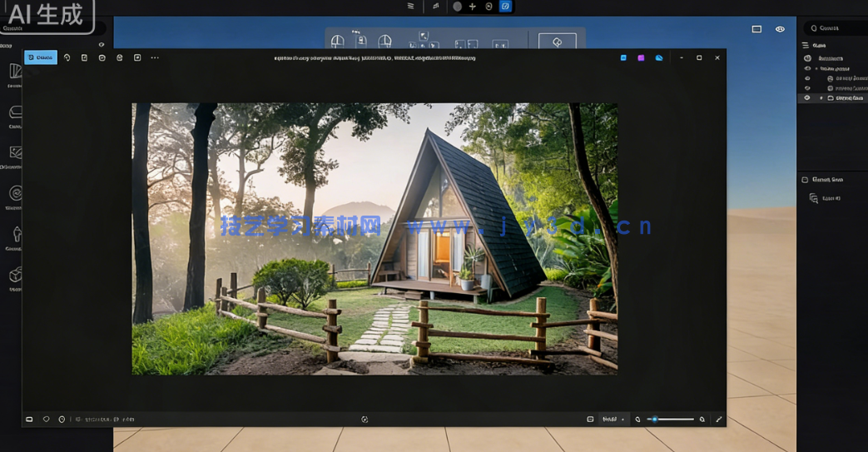Click the search field in the right panel
868x452 pixels.
835,28
